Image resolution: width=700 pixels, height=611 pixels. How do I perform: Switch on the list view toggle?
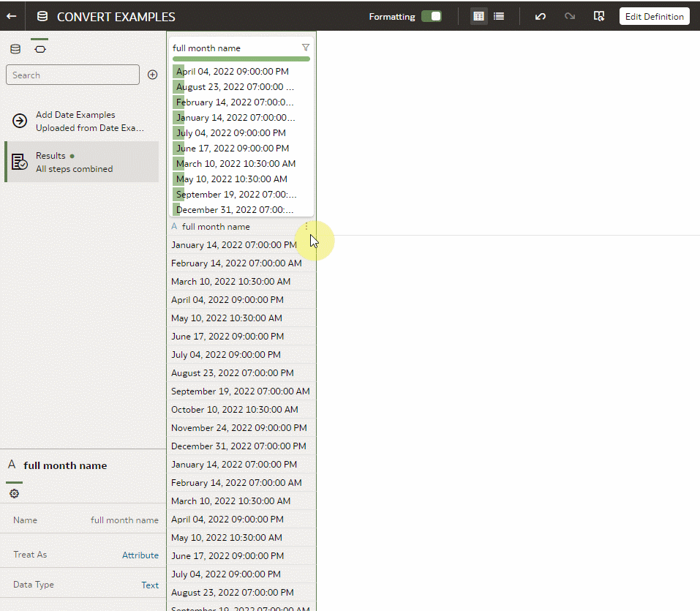[x=499, y=15]
